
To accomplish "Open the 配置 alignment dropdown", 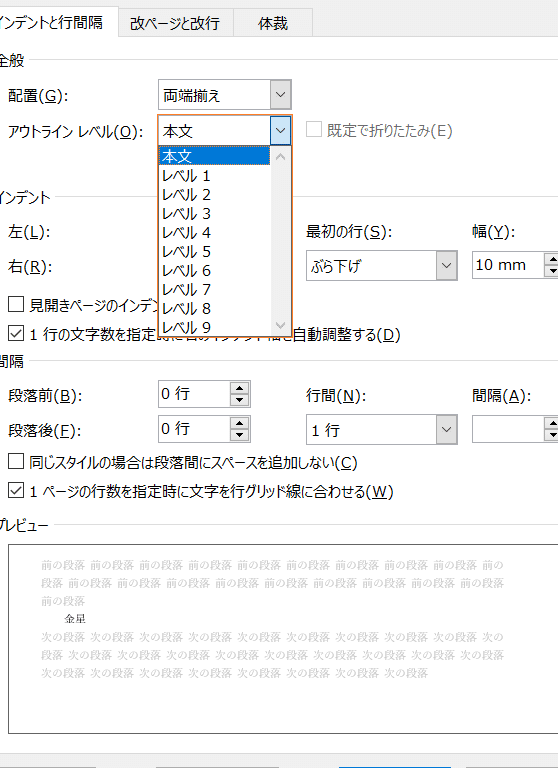I will (x=280, y=95).
